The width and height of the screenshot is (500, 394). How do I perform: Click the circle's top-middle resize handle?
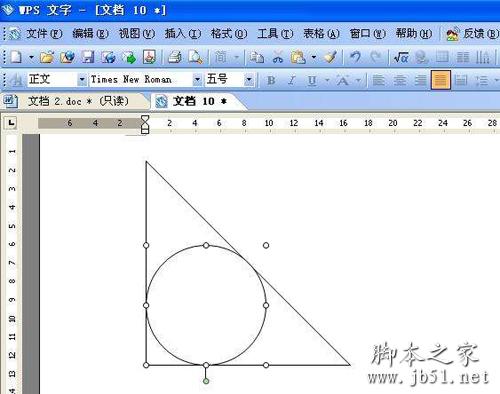point(206,245)
